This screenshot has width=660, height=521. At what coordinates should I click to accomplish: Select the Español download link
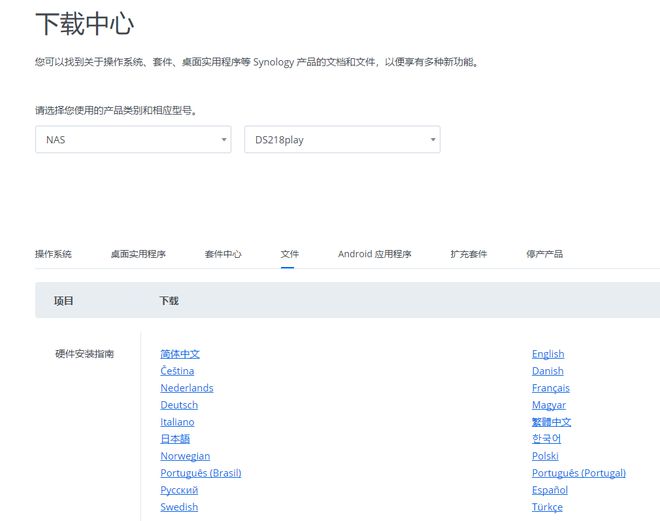[550, 490]
